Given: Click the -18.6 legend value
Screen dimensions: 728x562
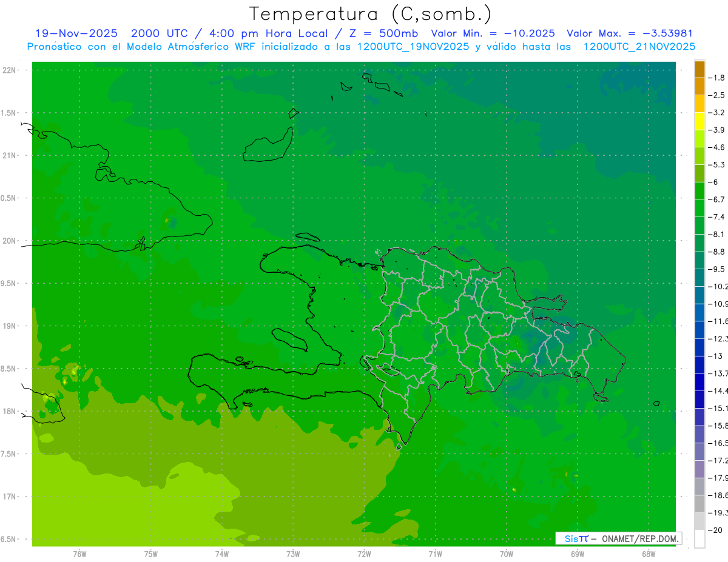Looking at the screenshot, I should [x=719, y=495].
